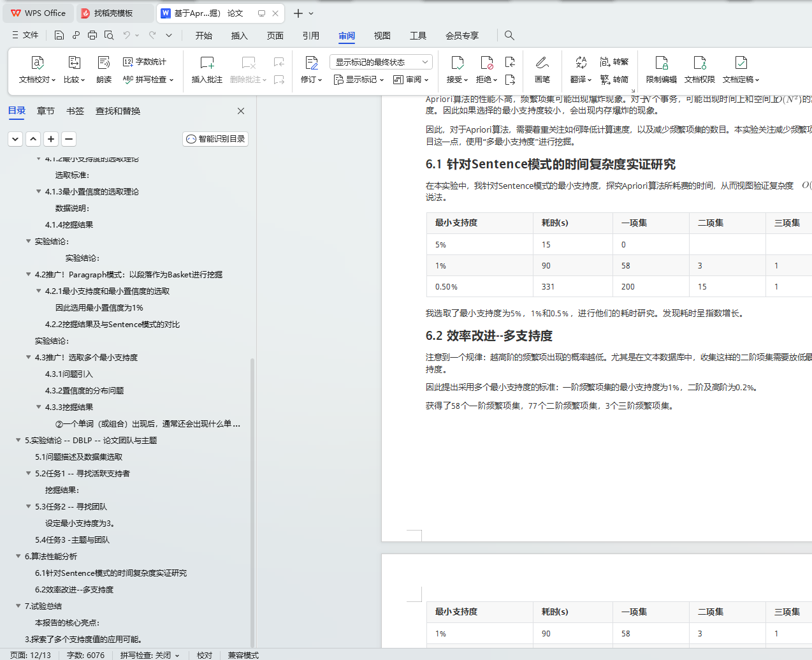
Task: Open 文档权限 document permissions
Action: point(700,70)
